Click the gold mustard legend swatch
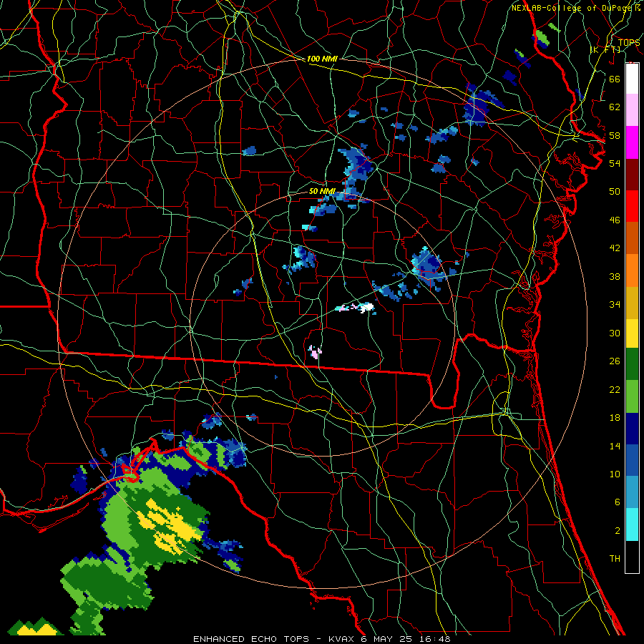This screenshot has width=644, height=644. click(632, 302)
